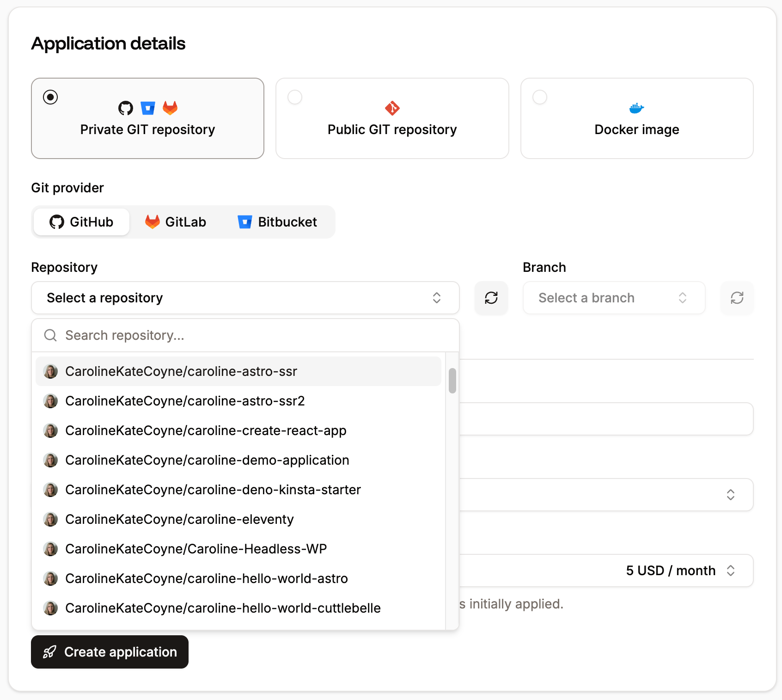Click the rocket icon on Create application button
This screenshot has width=782, height=700.
coord(49,652)
